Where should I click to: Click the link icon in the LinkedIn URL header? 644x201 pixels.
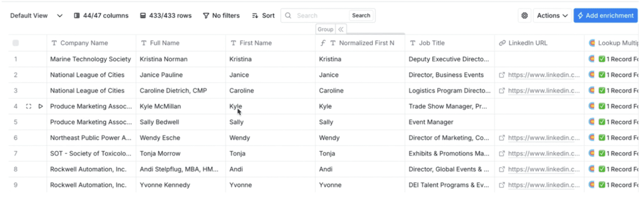502,43
